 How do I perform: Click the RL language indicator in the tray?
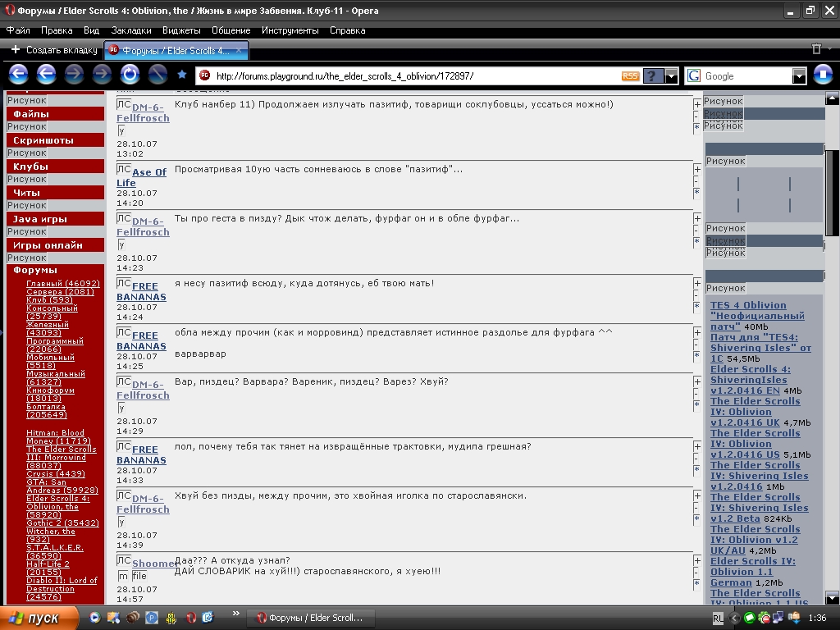717,619
